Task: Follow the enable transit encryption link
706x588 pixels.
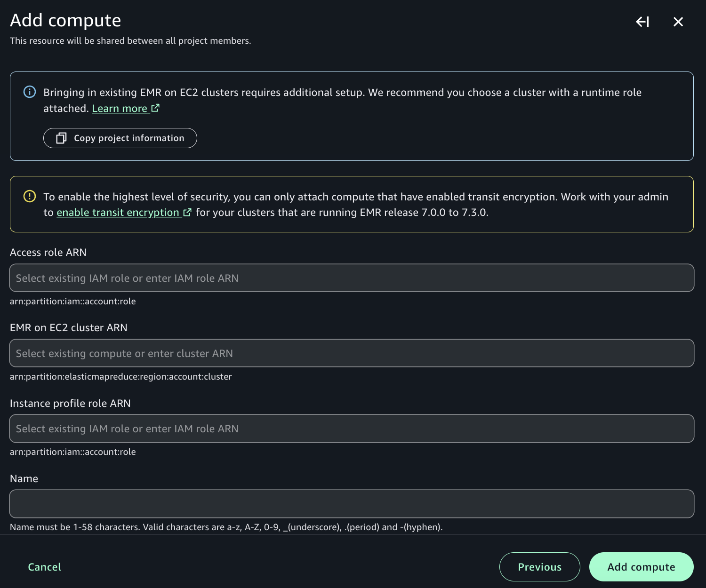Action: tap(118, 213)
